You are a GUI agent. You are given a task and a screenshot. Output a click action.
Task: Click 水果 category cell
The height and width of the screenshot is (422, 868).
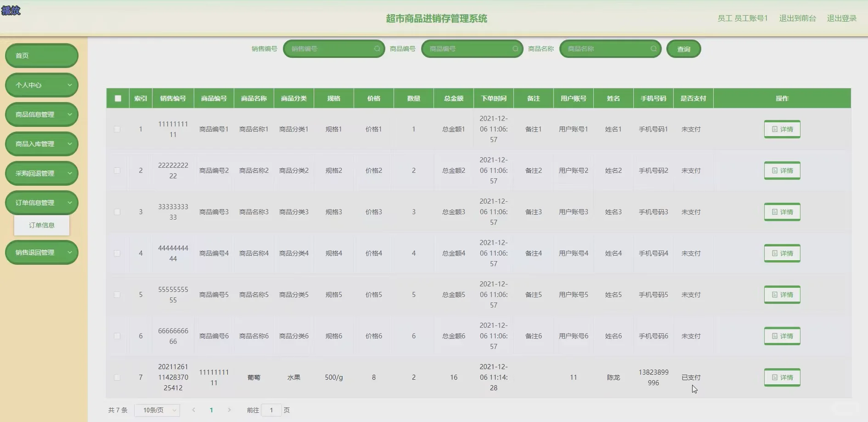[294, 377]
